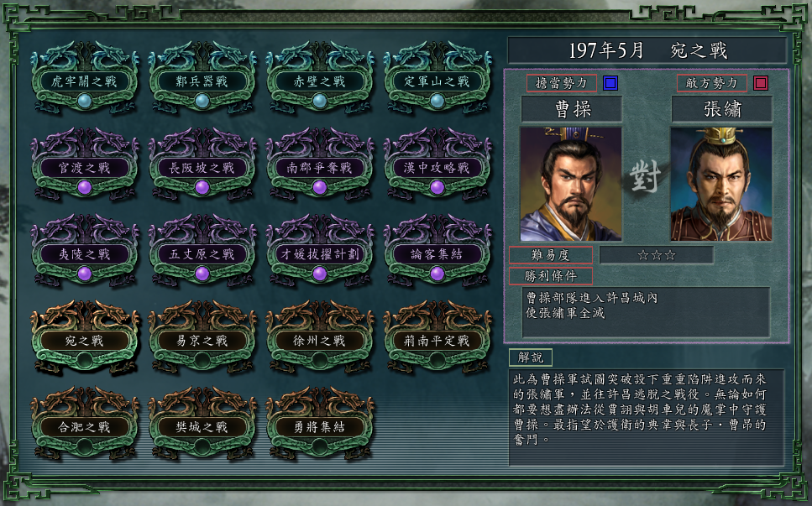Pick the 合淝之戰 scenario badge

(85, 423)
